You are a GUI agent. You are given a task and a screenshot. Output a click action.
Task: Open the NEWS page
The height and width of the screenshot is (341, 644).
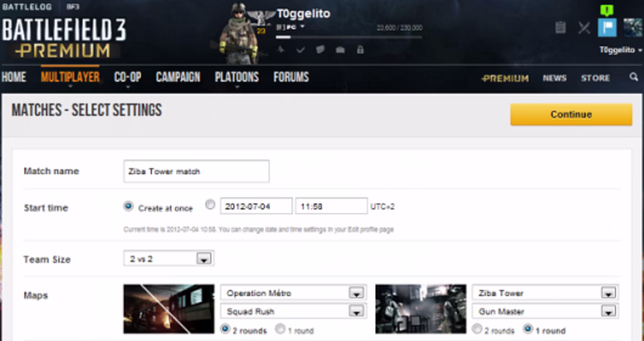point(555,78)
